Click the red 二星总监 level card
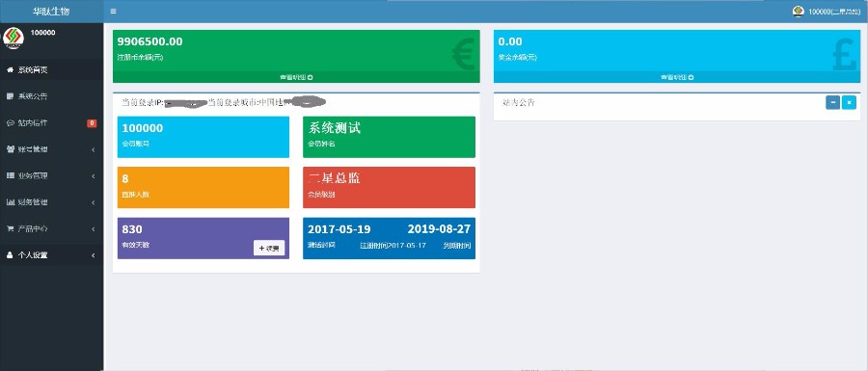The width and height of the screenshot is (868, 371). (x=390, y=188)
